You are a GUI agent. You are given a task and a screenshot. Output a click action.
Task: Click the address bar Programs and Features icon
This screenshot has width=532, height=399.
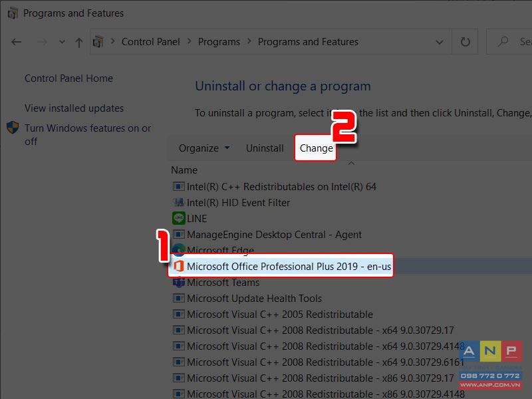point(98,42)
